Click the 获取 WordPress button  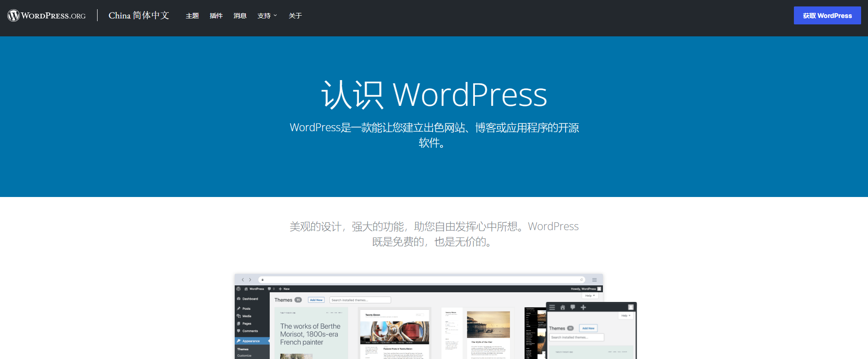[x=827, y=16]
